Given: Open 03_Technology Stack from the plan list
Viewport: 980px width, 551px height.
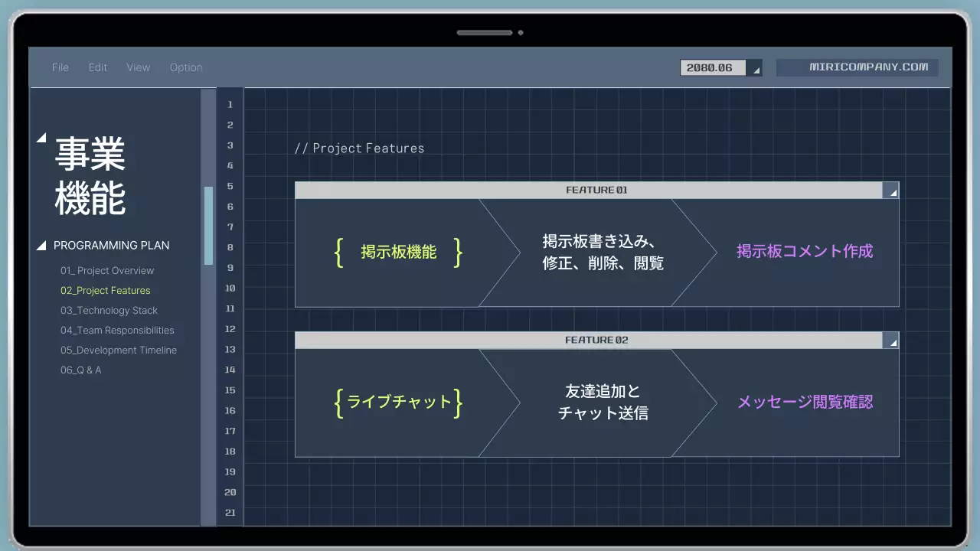Looking at the screenshot, I should point(109,310).
